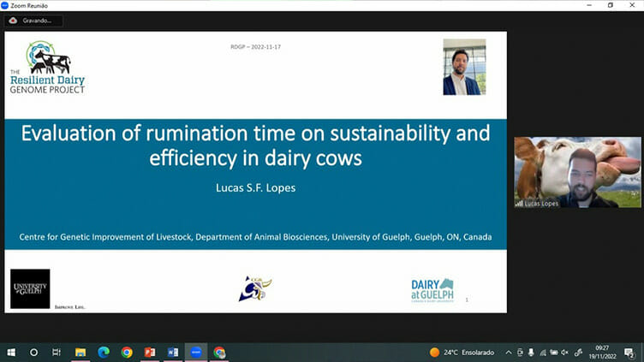Click the presenter photo on the slide
The image size is (644, 362).
tap(464, 67)
